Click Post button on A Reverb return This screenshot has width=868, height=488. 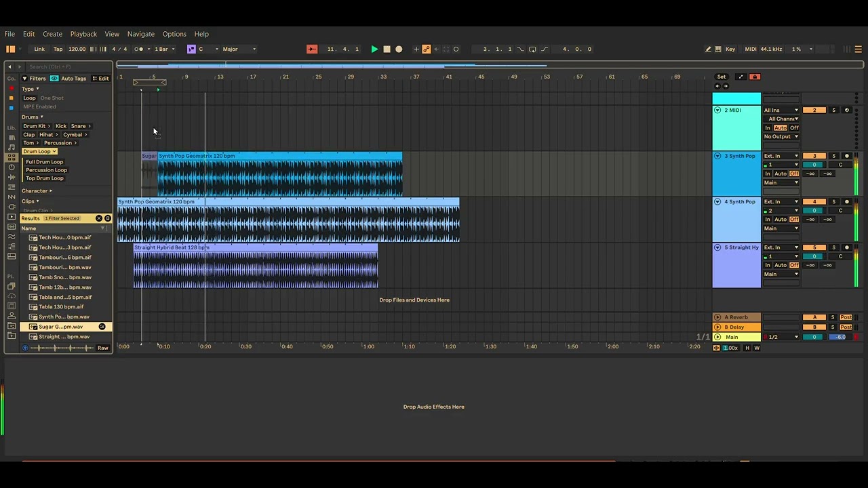point(846,317)
